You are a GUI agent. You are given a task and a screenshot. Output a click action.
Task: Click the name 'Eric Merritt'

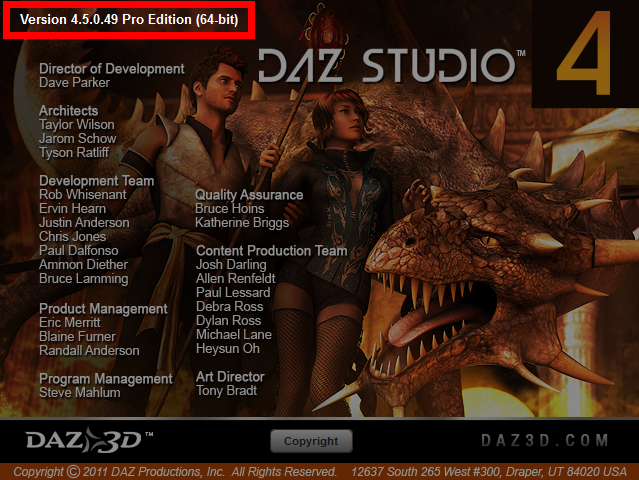70,323
